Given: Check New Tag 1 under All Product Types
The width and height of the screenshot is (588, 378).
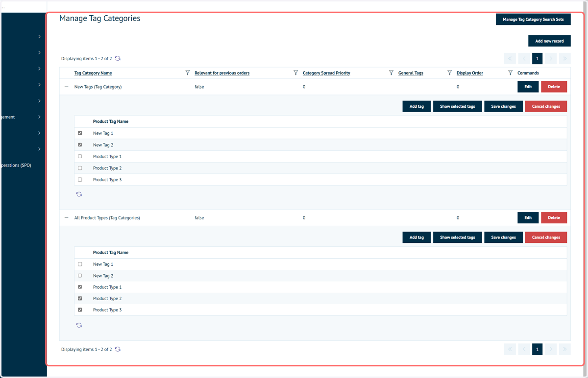Looking at the screenshot, I should 80,264.
